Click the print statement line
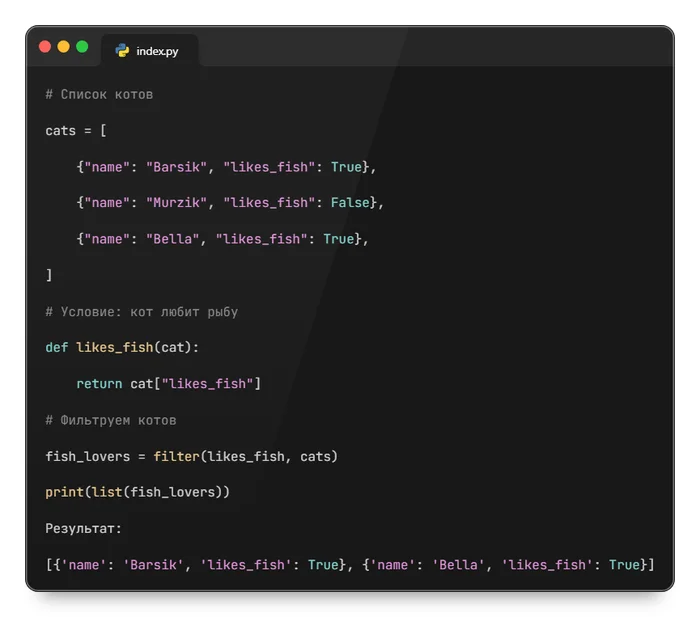The height and width of the screenshot is (617, 700). [x=138, y=492]
